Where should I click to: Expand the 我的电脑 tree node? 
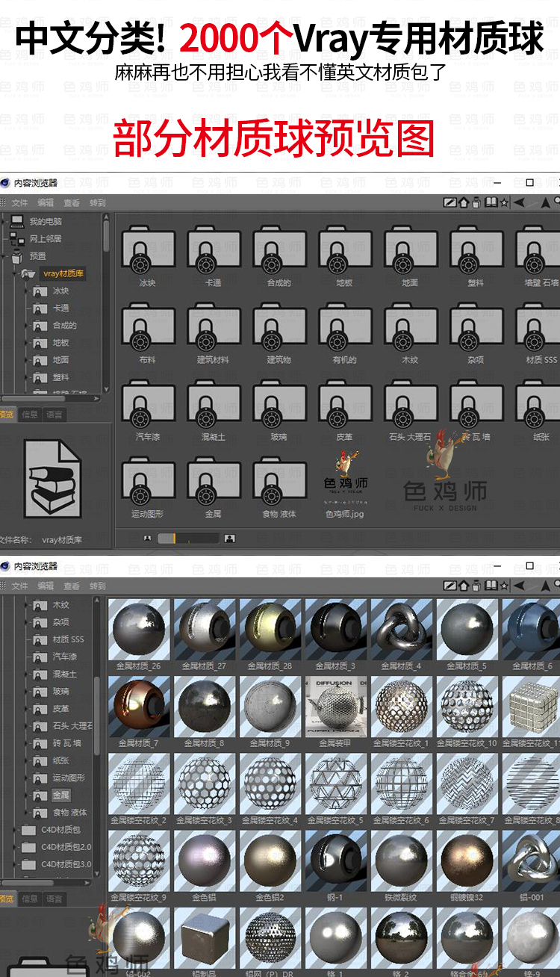(x=4, y=222)
